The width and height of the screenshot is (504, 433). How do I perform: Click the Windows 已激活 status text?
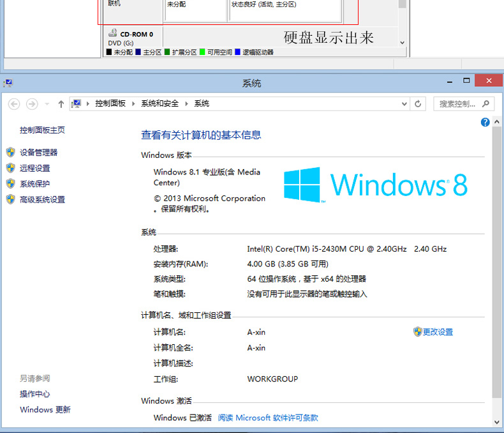pyautogui.click(x=182, y=418)
